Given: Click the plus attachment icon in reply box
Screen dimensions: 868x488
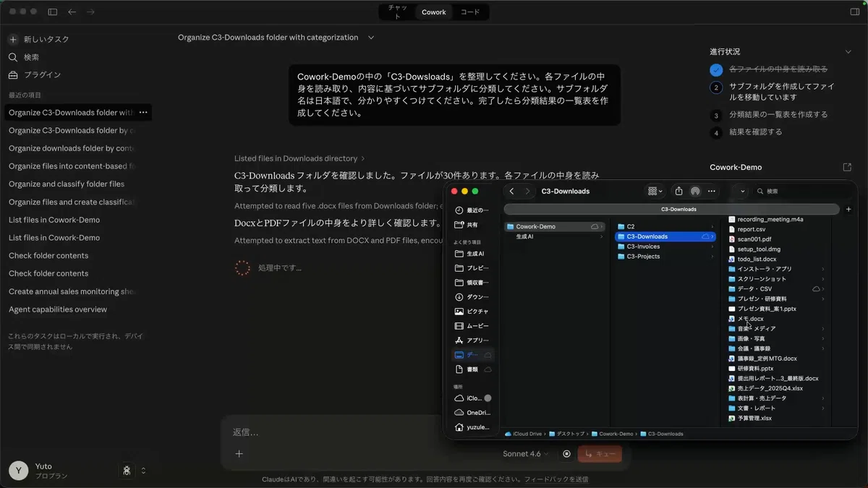Looking at the screenshot, I should point(239,454).
